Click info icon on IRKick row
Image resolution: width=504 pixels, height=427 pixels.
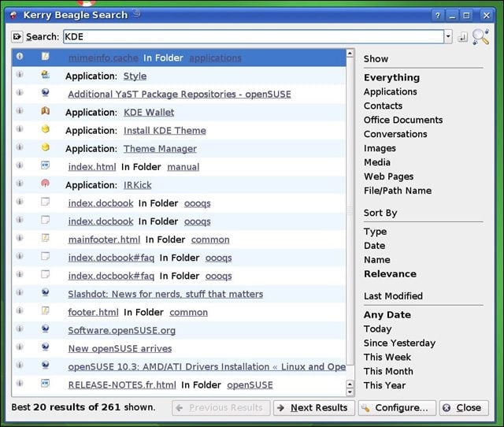pyautogui.click(x=20, y=184)
